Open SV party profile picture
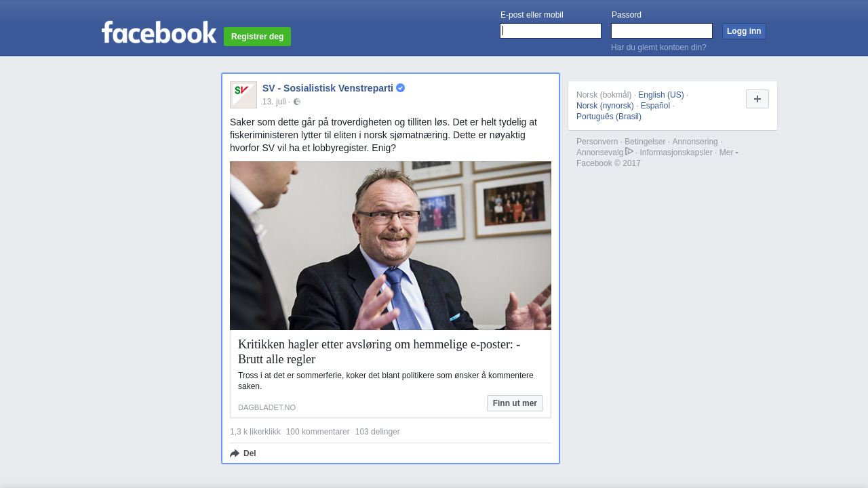 tap(243, 95)
